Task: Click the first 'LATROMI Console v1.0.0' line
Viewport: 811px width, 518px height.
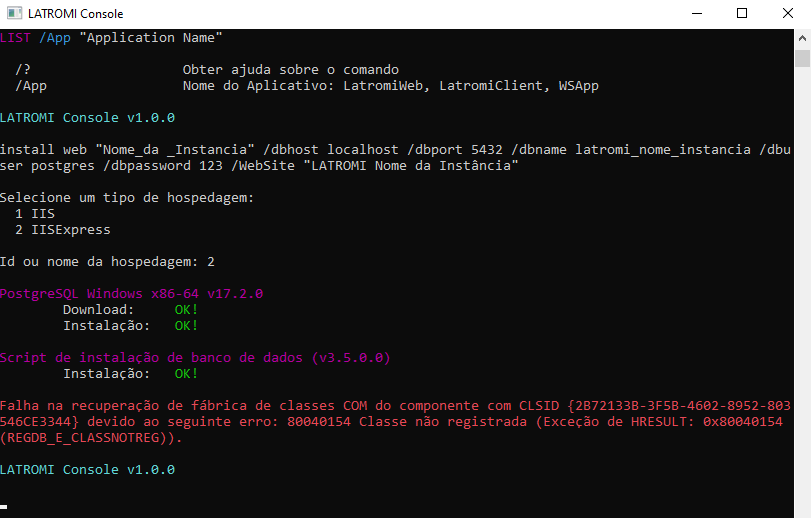Action: click(87, 118)
